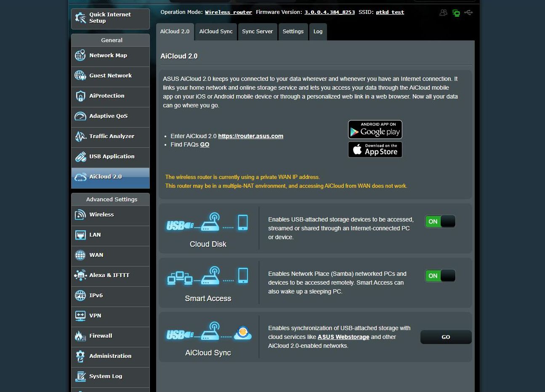Switch to the AiCloud Sync tab

point(216,32)
